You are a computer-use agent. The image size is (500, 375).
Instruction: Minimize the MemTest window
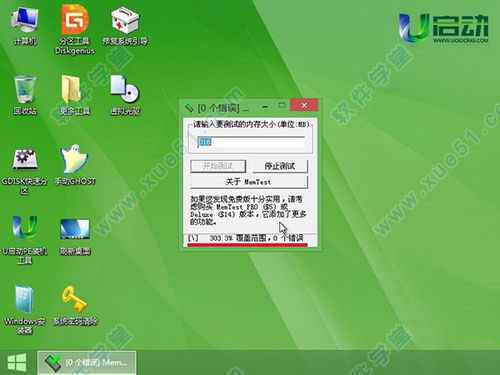[265, 107]
